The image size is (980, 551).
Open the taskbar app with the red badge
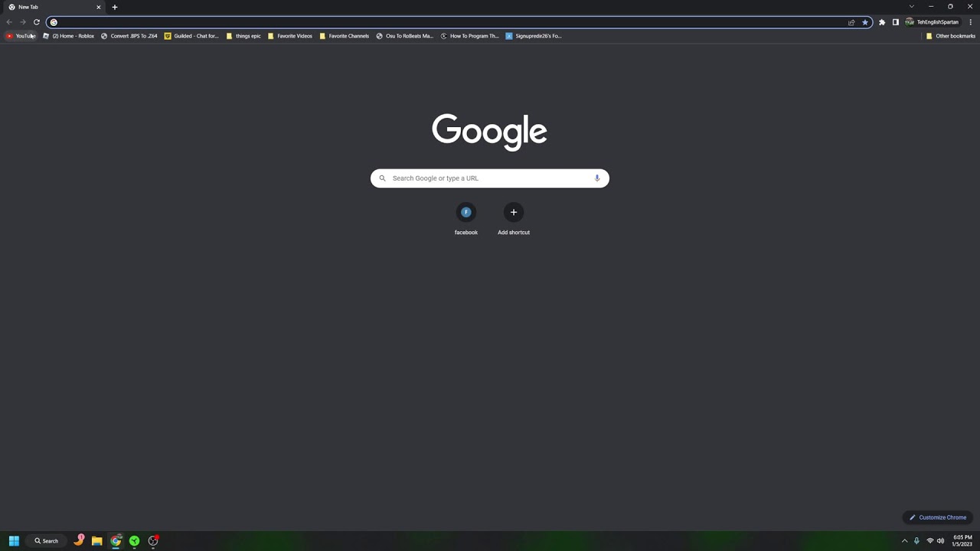(x=153, y=541)
